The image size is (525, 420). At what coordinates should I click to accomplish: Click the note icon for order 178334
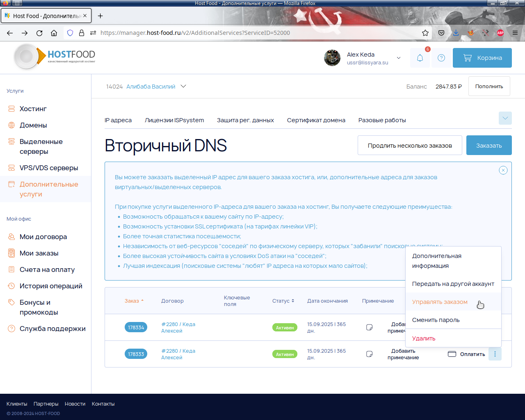[x=369, y=327]
